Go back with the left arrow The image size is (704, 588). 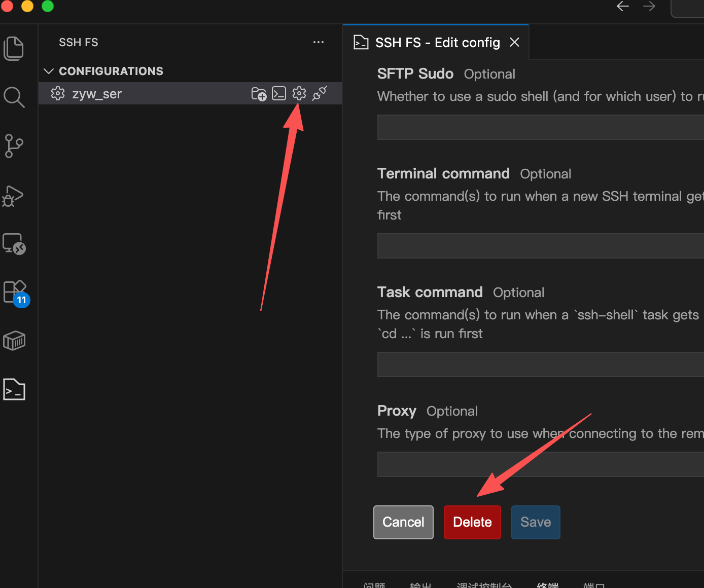tap(623, 6)
